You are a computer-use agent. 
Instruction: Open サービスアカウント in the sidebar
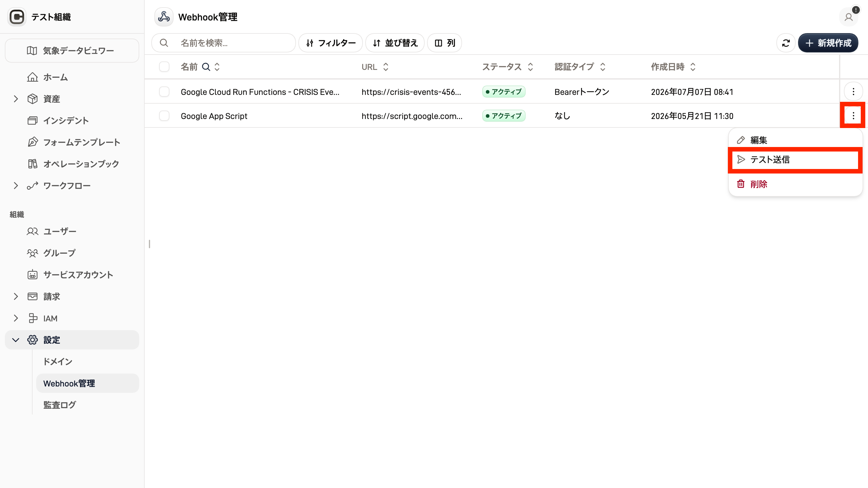[x=72, y=275]
